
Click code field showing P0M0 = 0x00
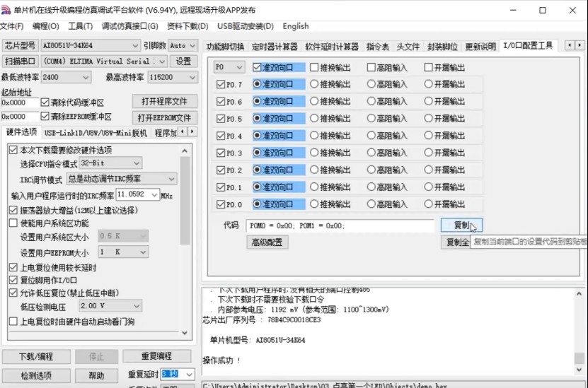coord(340,226)
